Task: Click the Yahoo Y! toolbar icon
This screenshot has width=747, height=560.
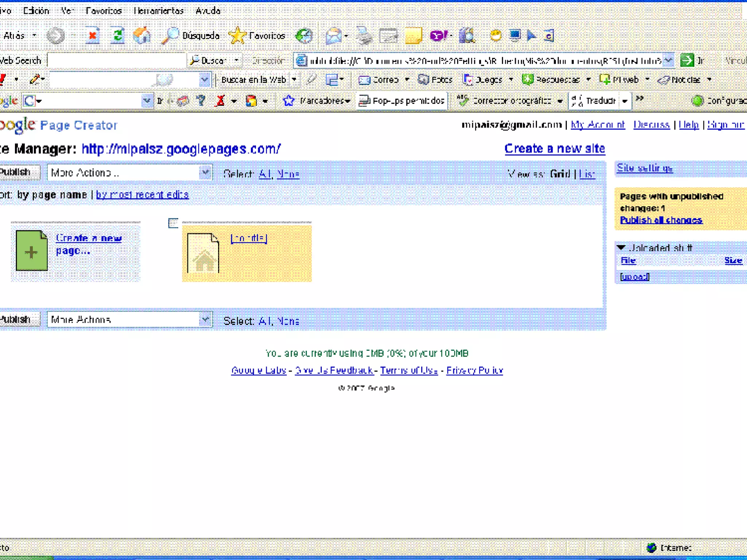Action: pos(438,36)
